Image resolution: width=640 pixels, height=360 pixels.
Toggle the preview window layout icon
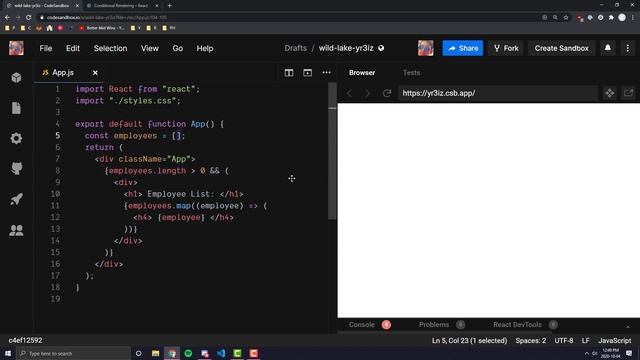[x=307, y=73]
